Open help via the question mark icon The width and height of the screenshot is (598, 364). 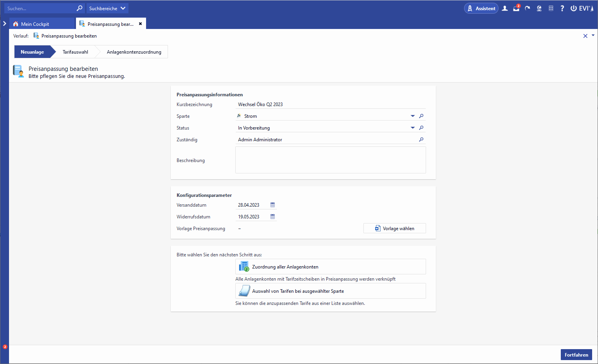[562, 8]
